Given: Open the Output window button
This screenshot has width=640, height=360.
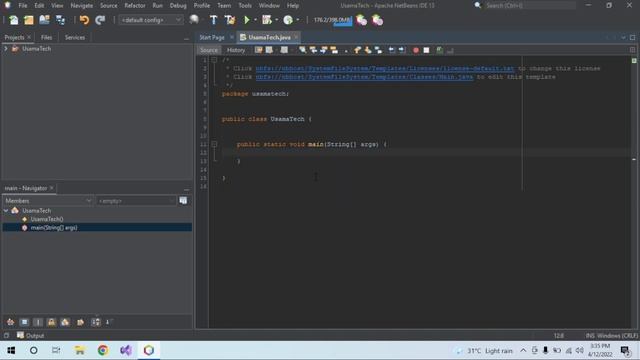Looking at the screenshot, I should click(31, 336).
